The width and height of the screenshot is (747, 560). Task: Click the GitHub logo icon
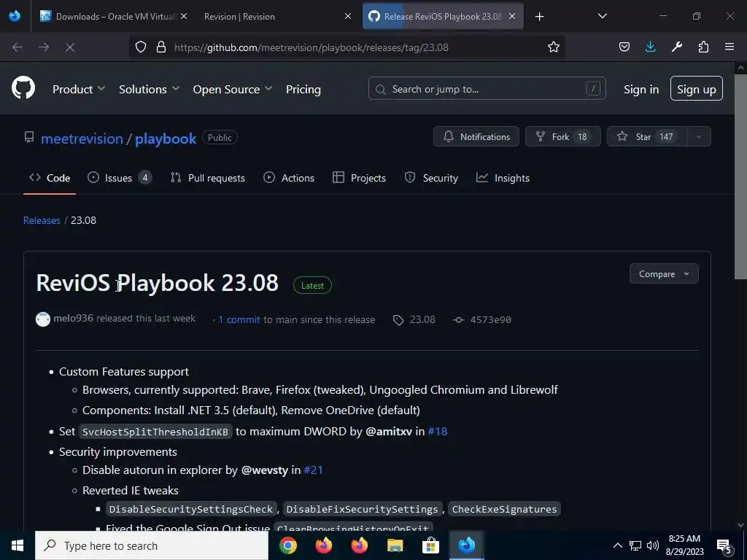[x=23, y=88]
